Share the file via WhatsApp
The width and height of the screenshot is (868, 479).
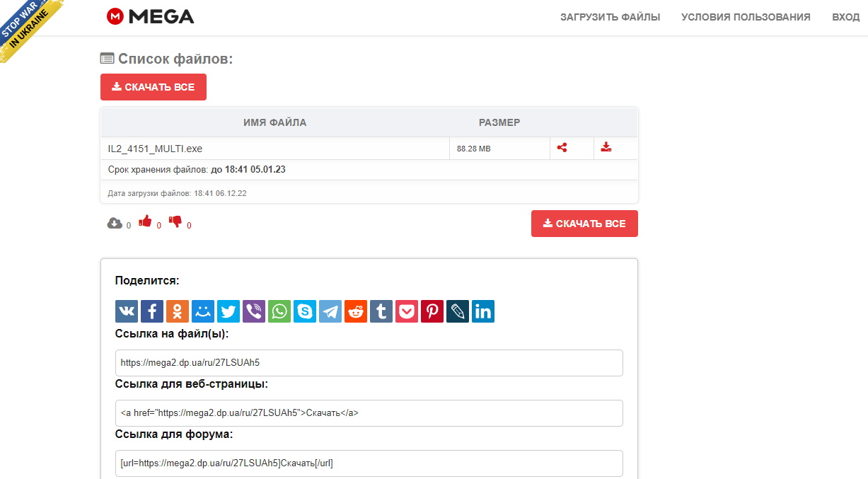click(x=279, y=311)
